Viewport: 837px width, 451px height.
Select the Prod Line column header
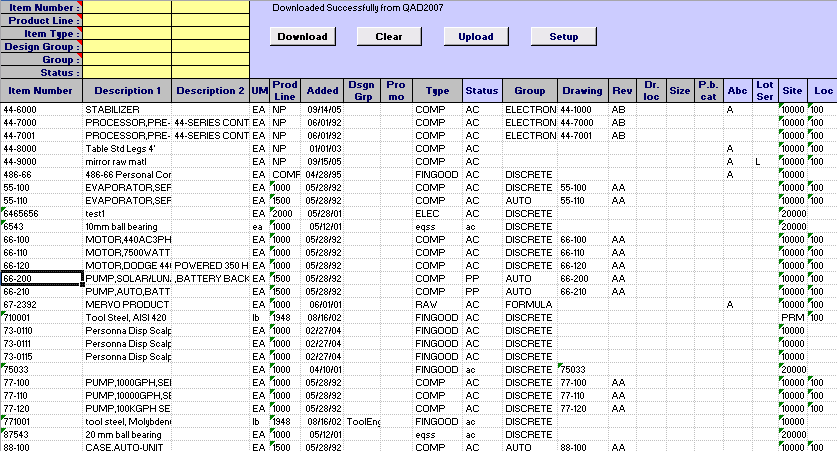coord(285,91)
